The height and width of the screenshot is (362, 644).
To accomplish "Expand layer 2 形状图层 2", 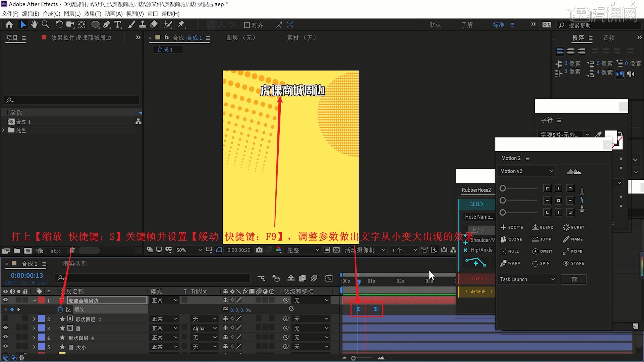I will point(34,319).
